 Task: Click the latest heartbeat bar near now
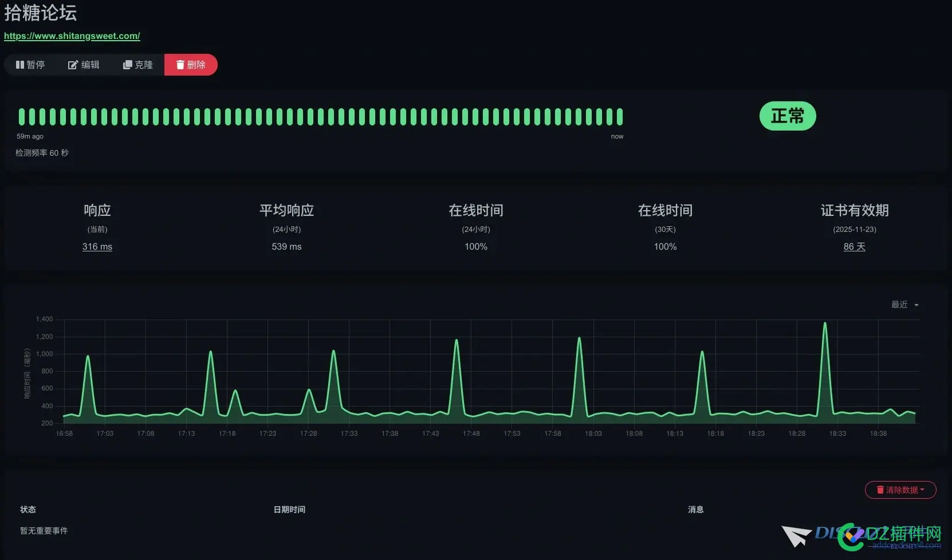point(619,117)
